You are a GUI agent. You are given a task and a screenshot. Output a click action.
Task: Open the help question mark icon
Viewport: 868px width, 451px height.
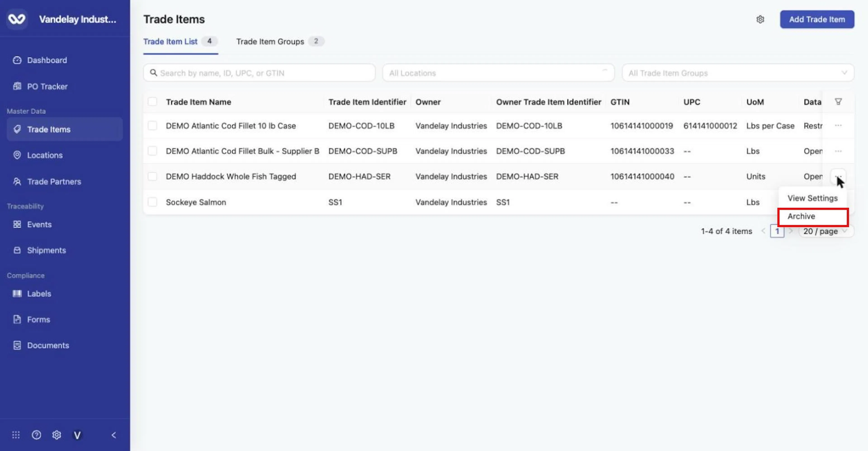[36, 435]
